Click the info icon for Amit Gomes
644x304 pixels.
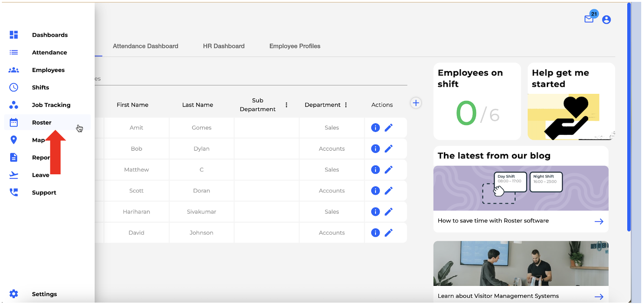point(376,128)
